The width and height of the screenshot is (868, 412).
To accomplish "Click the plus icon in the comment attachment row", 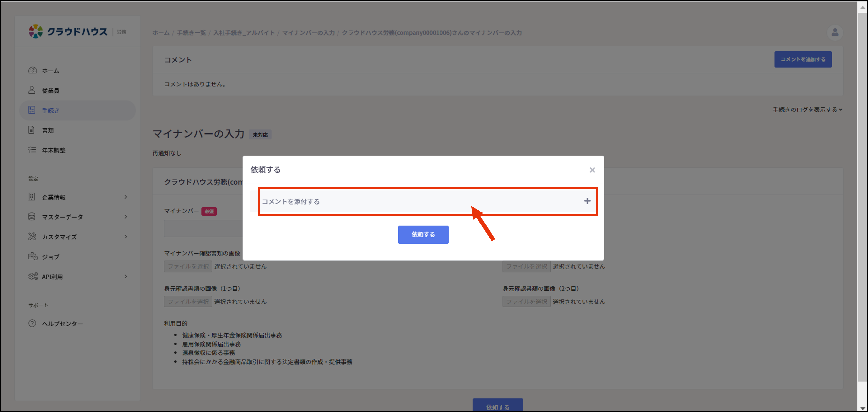I will tap(587, 201).
